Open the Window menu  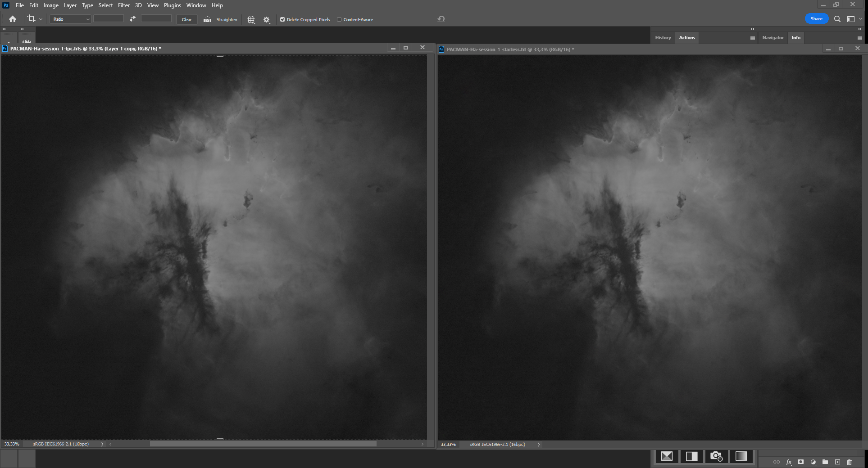click(196, 5)
